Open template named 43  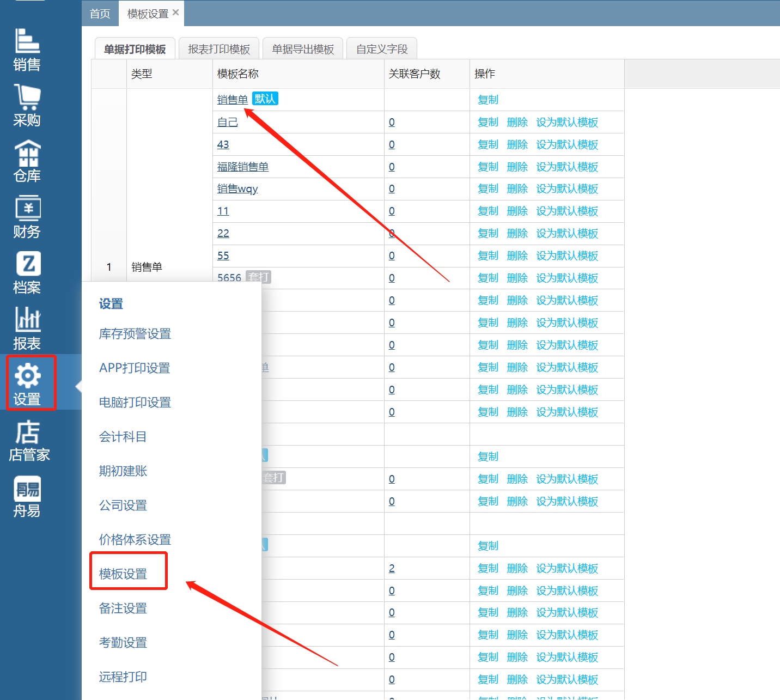click(223, 144)
